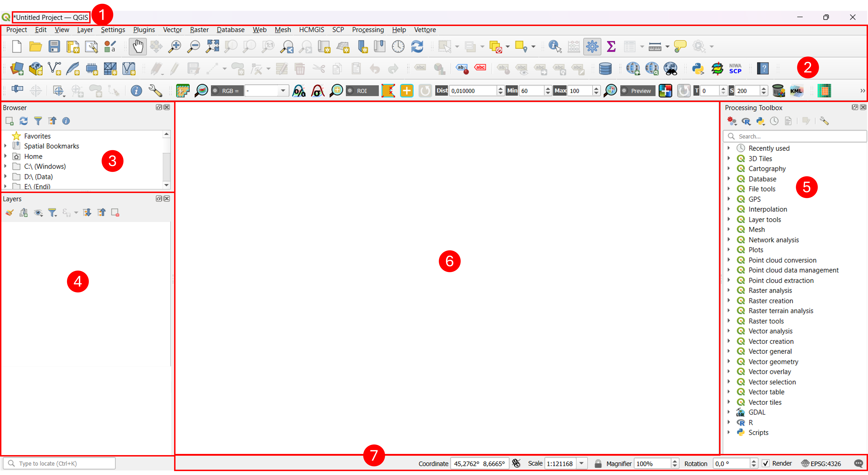Select the Pan Map hand tool
868x475 pixels.
137,46
